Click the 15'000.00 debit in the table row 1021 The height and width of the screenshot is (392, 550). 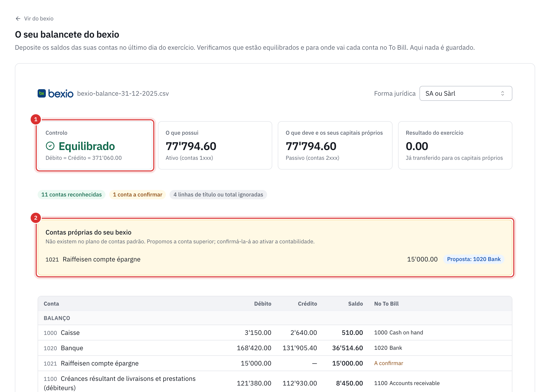[256, 363]
